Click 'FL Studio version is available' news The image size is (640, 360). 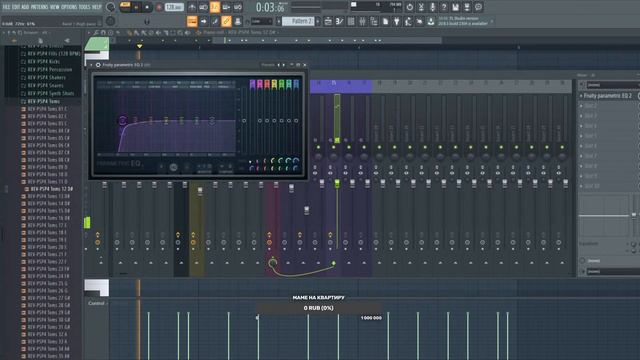pyautogui.click(x=462, y=21)
